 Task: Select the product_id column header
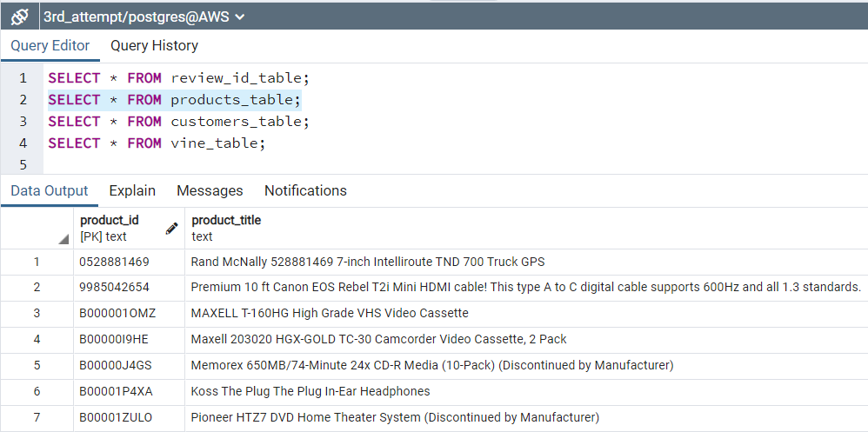click(x=129, y=229)
